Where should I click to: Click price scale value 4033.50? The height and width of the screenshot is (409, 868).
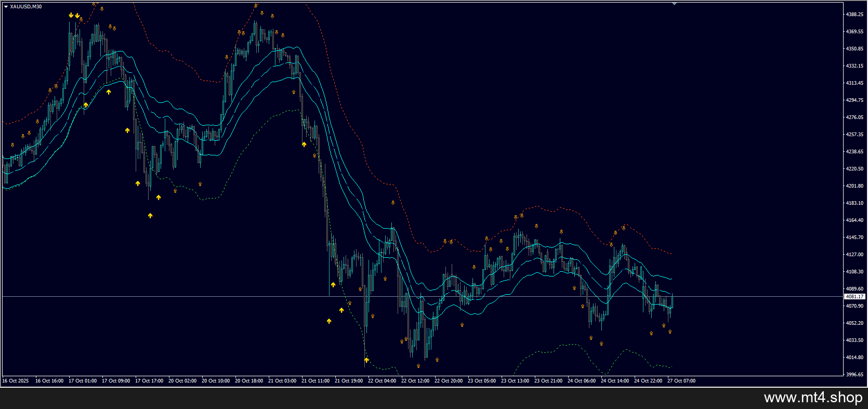(x=854, y=340)
